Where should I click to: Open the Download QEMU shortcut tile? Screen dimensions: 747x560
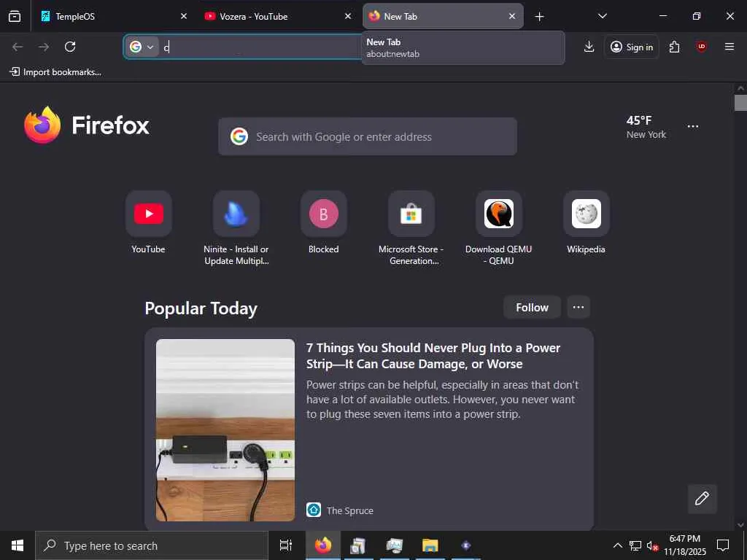[499, 229]
